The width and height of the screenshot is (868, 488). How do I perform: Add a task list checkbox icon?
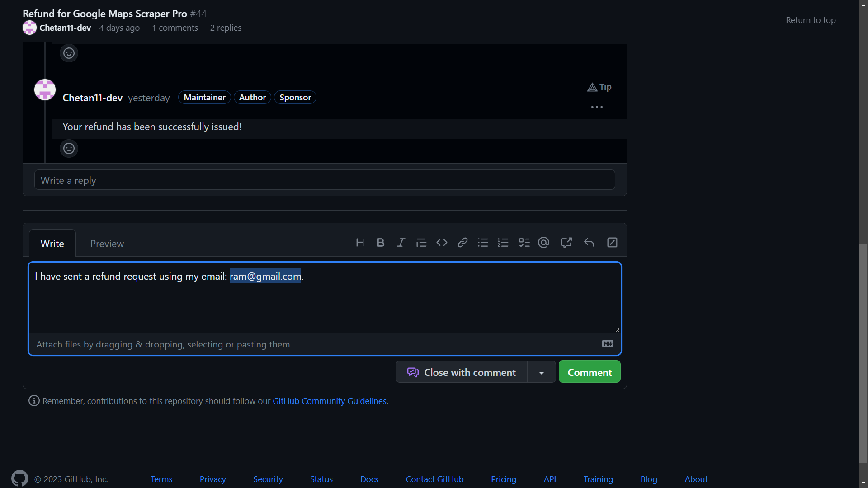click(524, 243)
